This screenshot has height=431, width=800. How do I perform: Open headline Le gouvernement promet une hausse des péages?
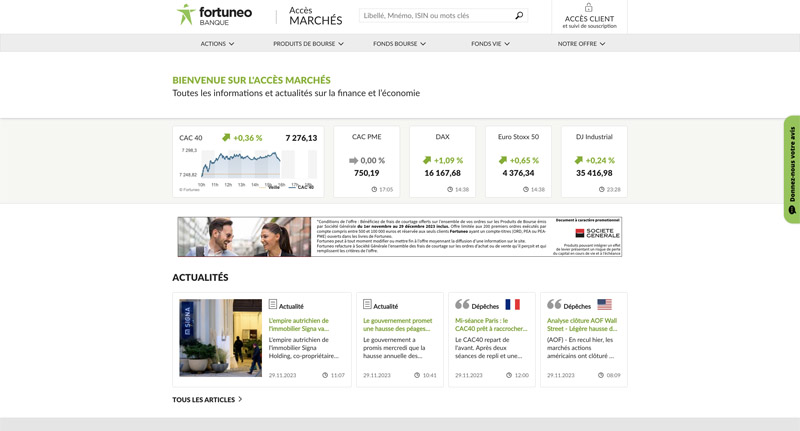pyautogui.click(x=397, y=324)
